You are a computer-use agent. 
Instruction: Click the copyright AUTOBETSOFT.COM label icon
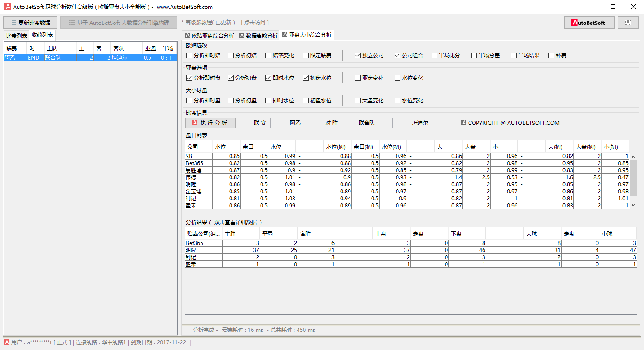pyautogui.click(x=464, y=123)
